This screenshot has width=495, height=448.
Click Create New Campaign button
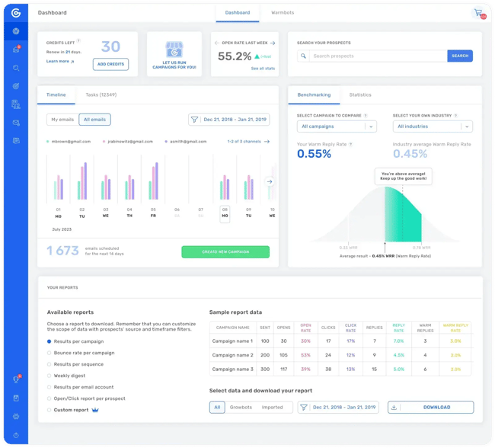click(225, 251)
